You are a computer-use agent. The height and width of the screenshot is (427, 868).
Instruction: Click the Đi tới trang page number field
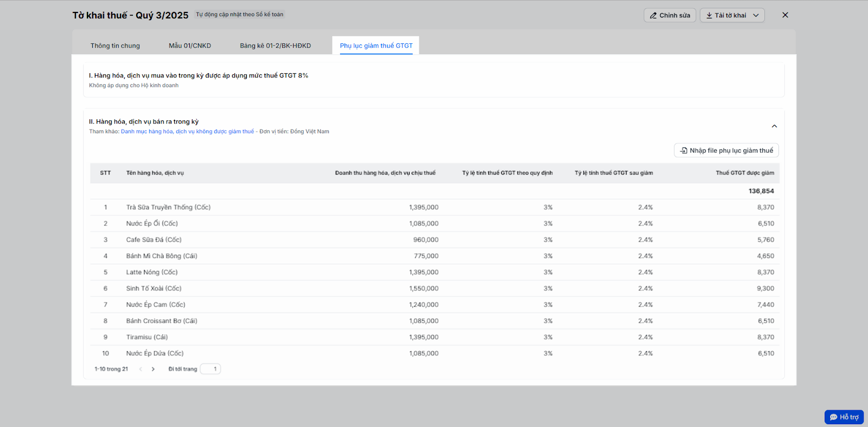click(x=210, y=369)
